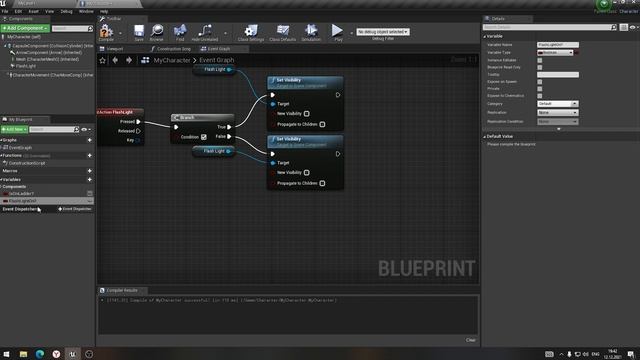Screen dimensions: 640x360
Task: Check Propagate to Children on lower Set Visibility node
Action: click(322, 183)
